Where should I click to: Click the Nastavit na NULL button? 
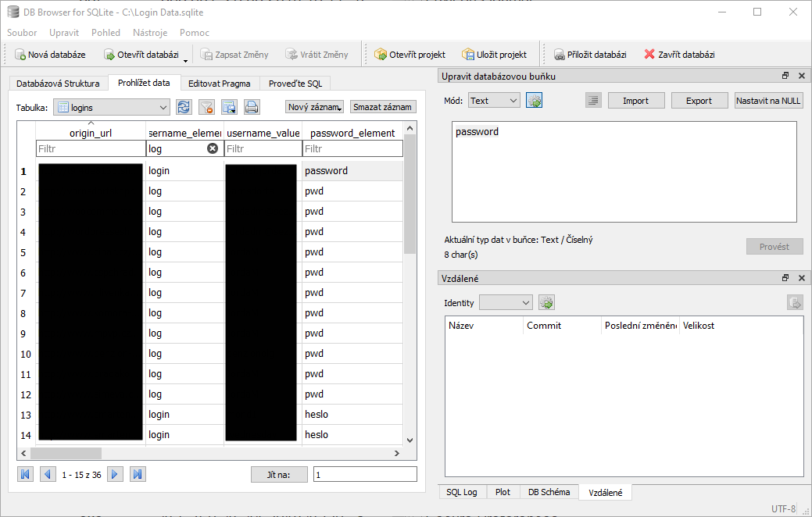pos(768,101)
